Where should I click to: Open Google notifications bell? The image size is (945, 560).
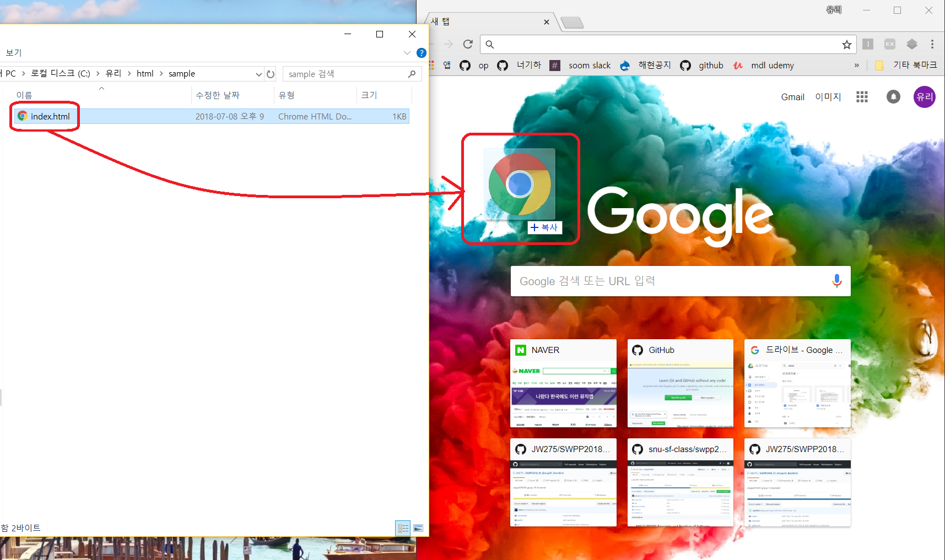(x=893, y=97)
